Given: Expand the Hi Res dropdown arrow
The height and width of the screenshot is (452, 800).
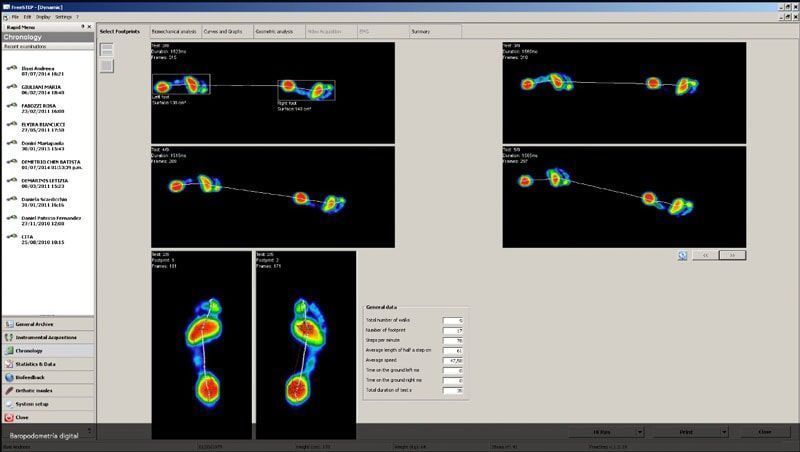Looking at the screenshot, I should click(642, 432).
